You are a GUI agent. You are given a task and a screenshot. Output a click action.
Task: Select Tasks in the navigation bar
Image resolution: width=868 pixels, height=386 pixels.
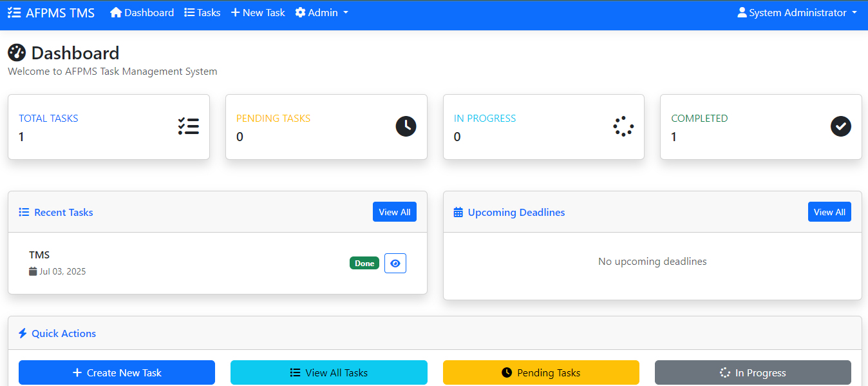(x=202, y=12)
